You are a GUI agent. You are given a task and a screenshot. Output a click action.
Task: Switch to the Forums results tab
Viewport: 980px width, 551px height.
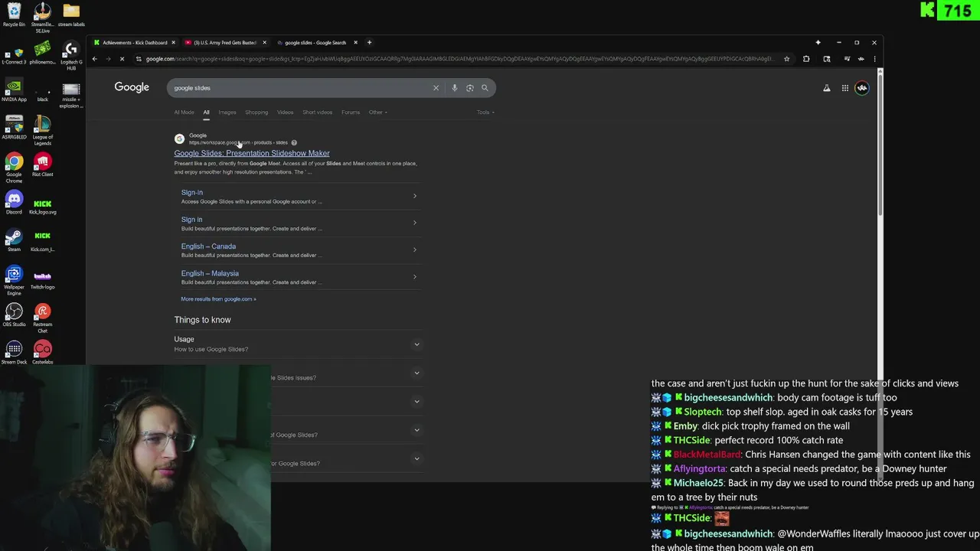(351, 112)
